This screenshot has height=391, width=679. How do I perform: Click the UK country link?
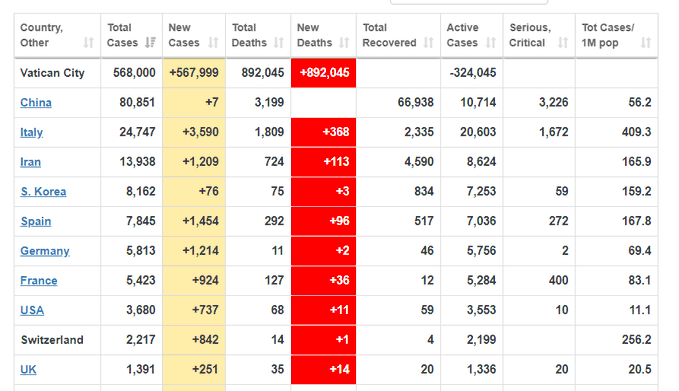coord(28,369)
